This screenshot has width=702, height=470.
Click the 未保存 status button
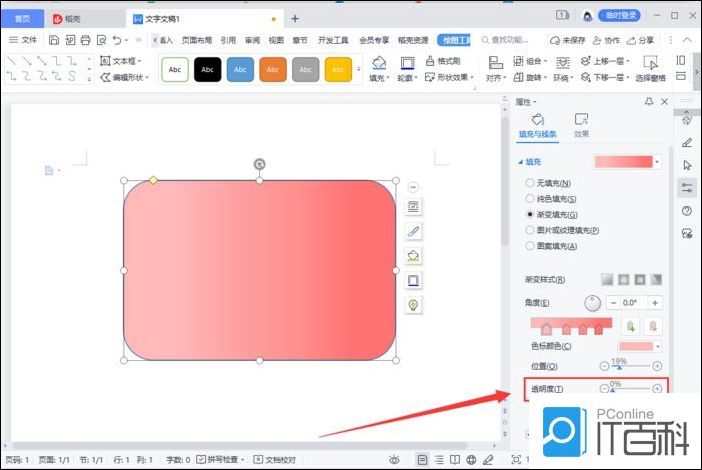(568, 40)
